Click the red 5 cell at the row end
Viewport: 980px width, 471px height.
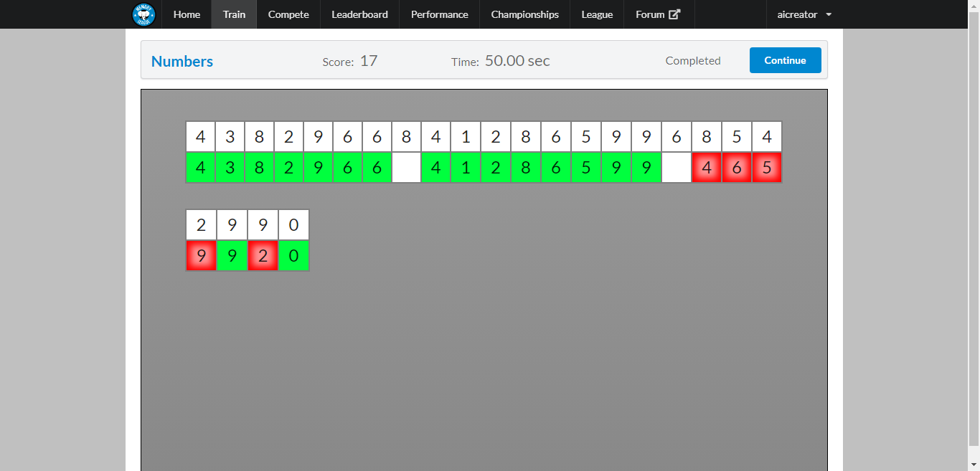click(767, 167)
